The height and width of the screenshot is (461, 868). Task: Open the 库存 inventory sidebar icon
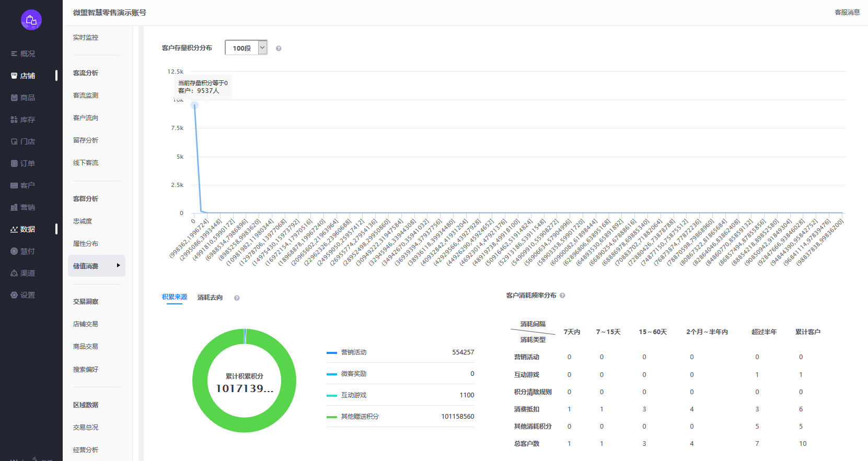click(15, 120)
